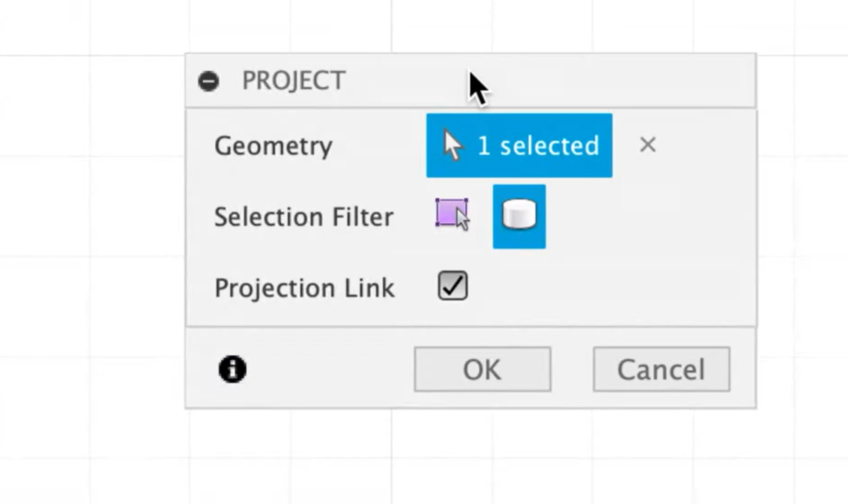Confirm the projection with OK
Viewport: 848px width, 504px height.
point(482,369)
